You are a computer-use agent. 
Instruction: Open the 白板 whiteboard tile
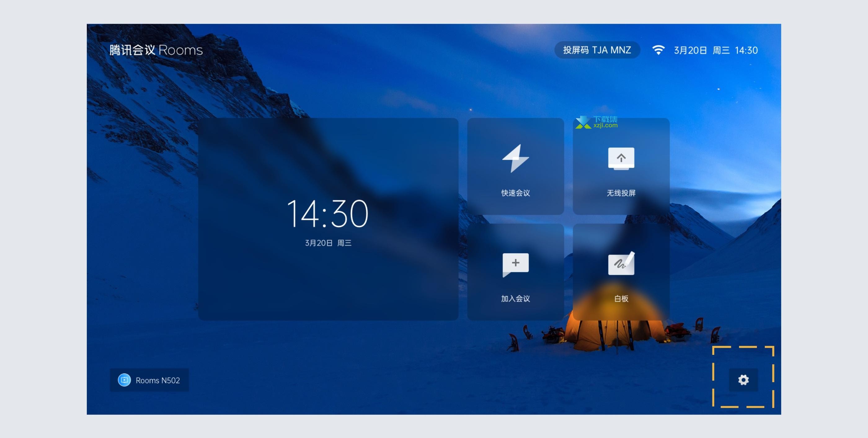click(x=621, y=272)
